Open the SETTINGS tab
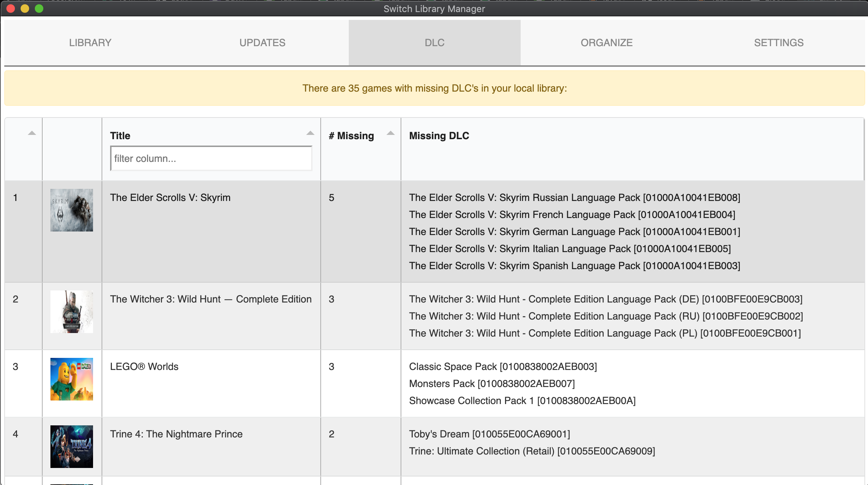The height and width of the screenshot is (485, 868). (779, 43)
